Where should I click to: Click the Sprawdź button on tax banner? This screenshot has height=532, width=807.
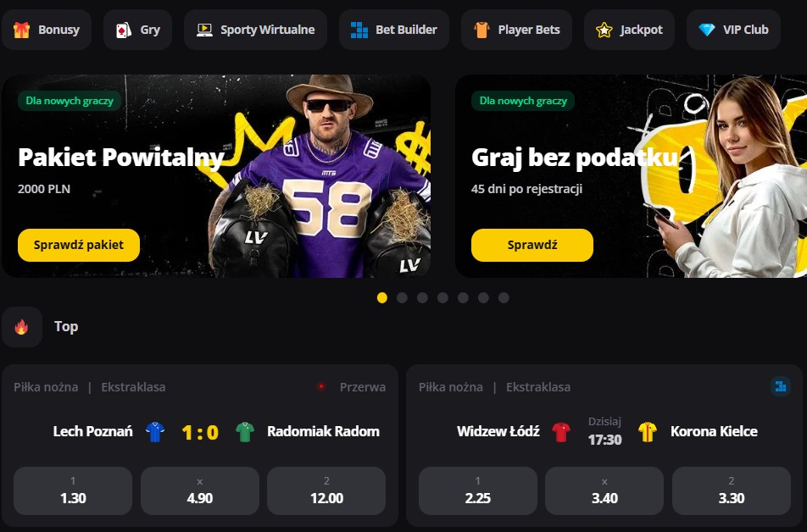point(532,245)
